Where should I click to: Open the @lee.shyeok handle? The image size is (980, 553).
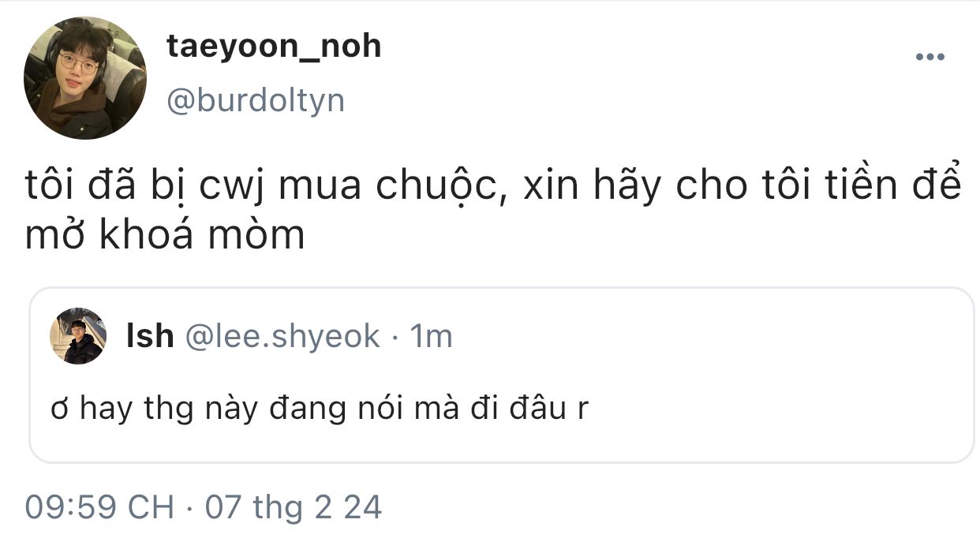[x=282, y=337]
